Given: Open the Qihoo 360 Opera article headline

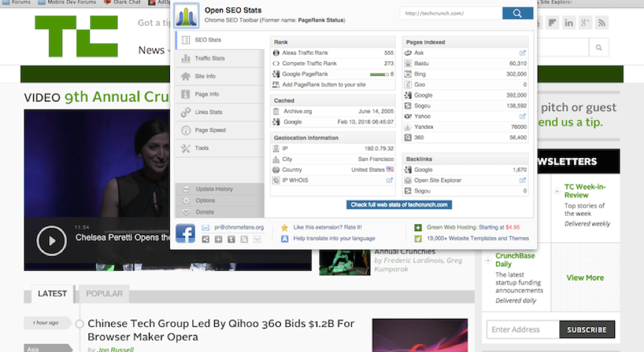Looking at the screenshot, I should [221, 330].
